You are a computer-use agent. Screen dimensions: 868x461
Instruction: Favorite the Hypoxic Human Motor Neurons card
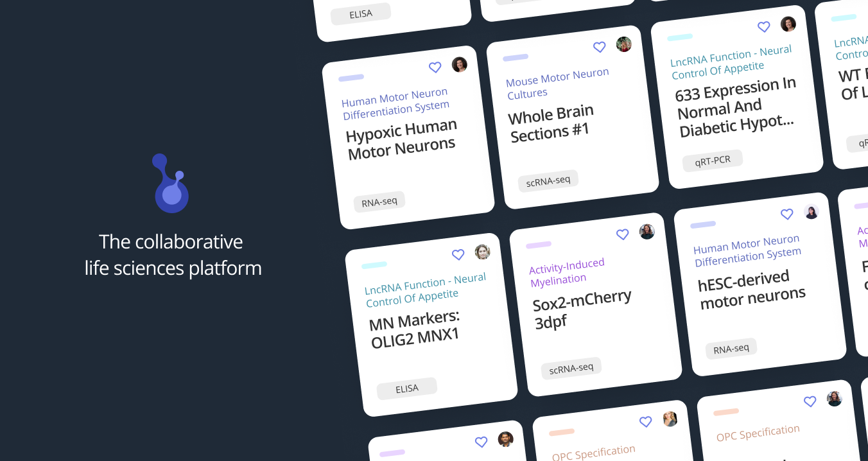[x=435, y=67]
